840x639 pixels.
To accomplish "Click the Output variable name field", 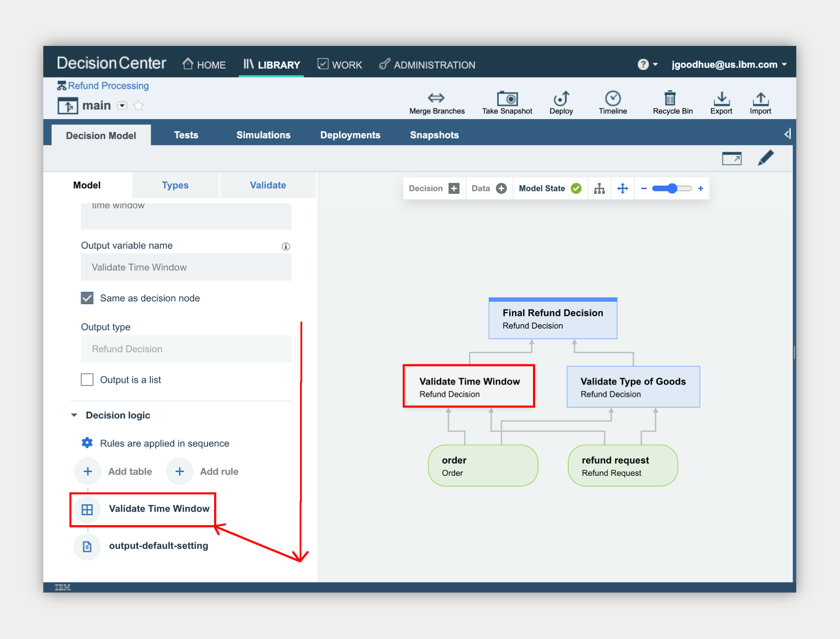I will pyautogui.click(x=186, y=267).
